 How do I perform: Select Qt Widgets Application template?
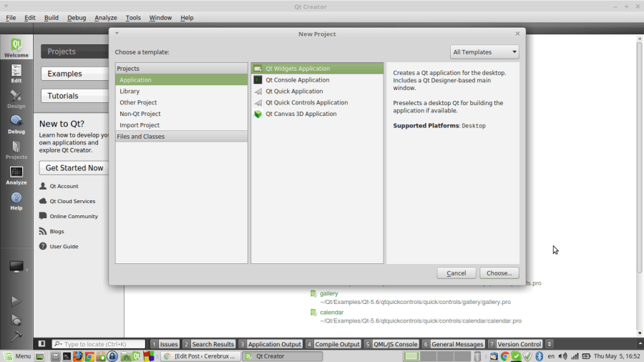click(317, 69)
